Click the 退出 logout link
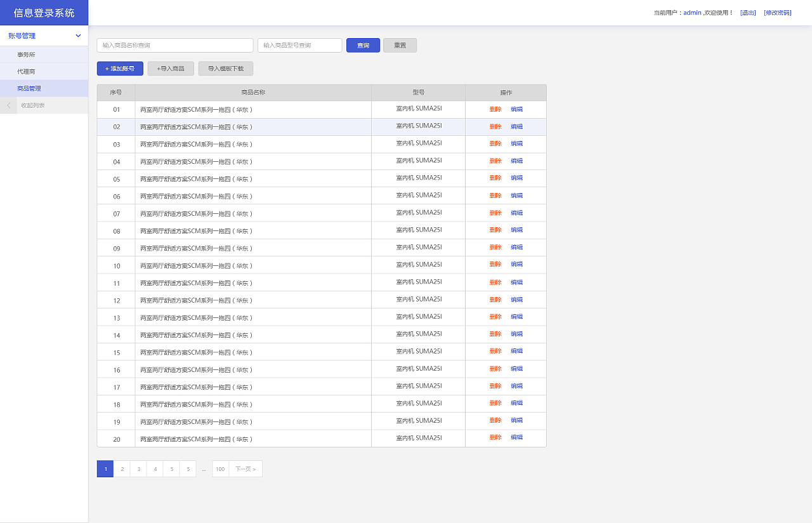 748,13
